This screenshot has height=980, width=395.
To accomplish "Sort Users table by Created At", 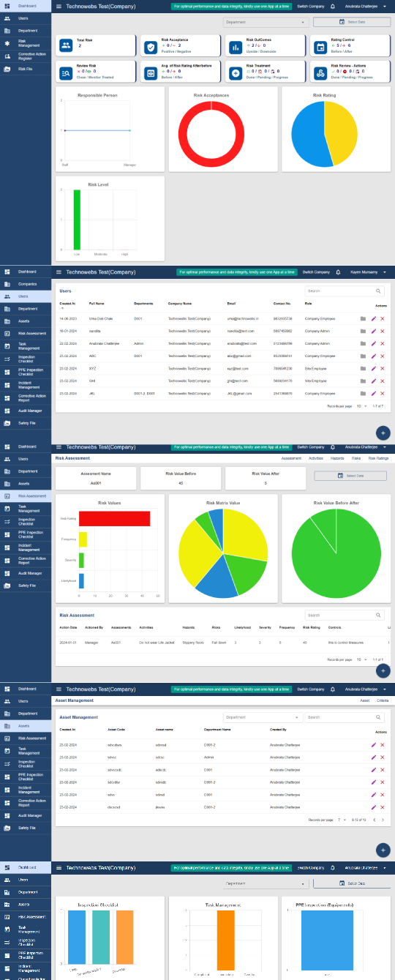I will pyautogui.click(x=67, y=303).
